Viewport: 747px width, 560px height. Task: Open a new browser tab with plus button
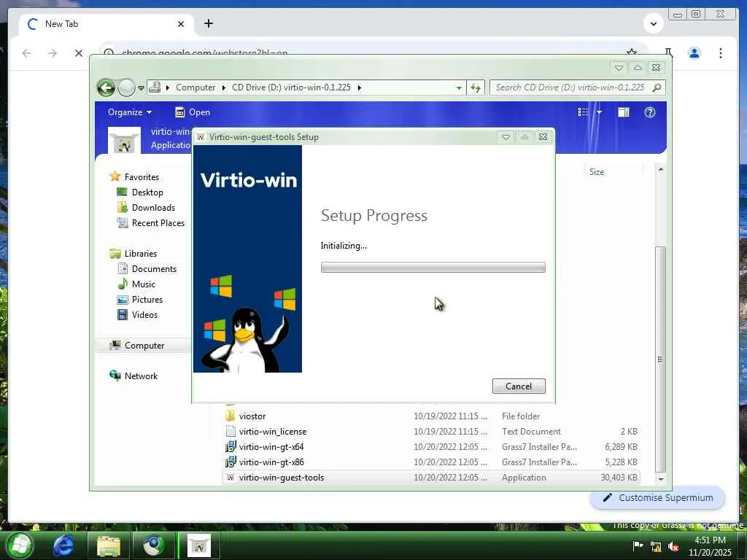coord(209,23)
